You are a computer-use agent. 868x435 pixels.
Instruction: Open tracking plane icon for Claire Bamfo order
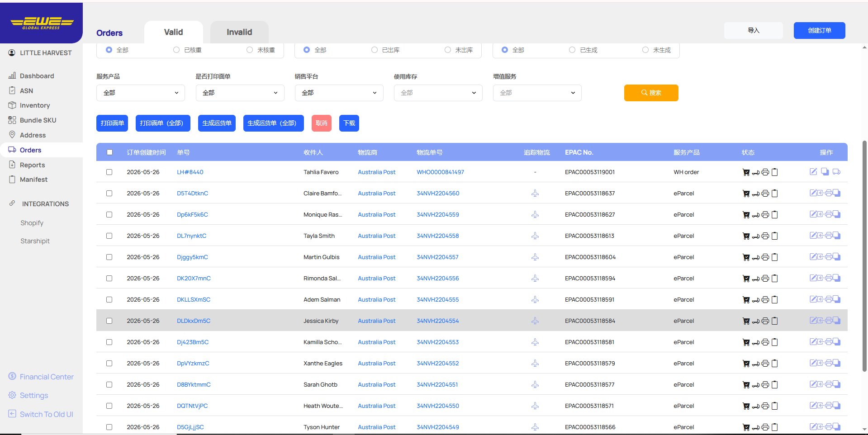tap(535, 194)
